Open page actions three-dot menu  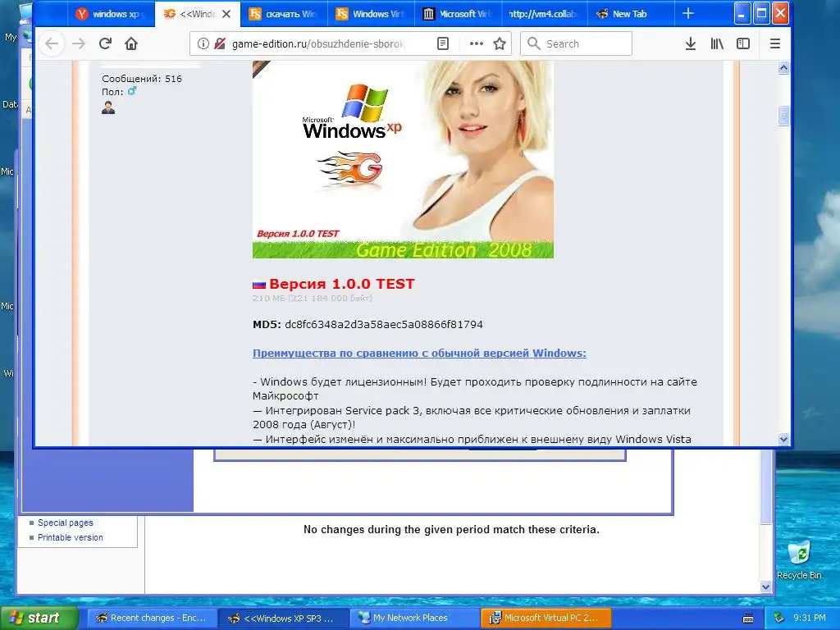click(x=476, y=43)
